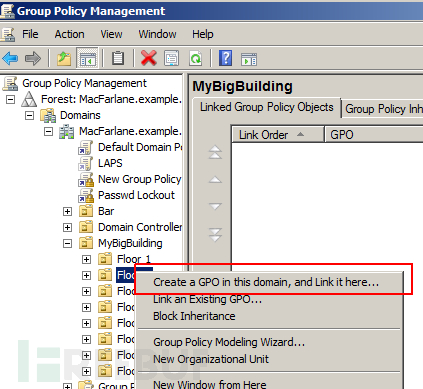This screenshot has width=423, height=389.
Task: Switch to Group Policy Inheritance tab
Action: click(383, 109)
